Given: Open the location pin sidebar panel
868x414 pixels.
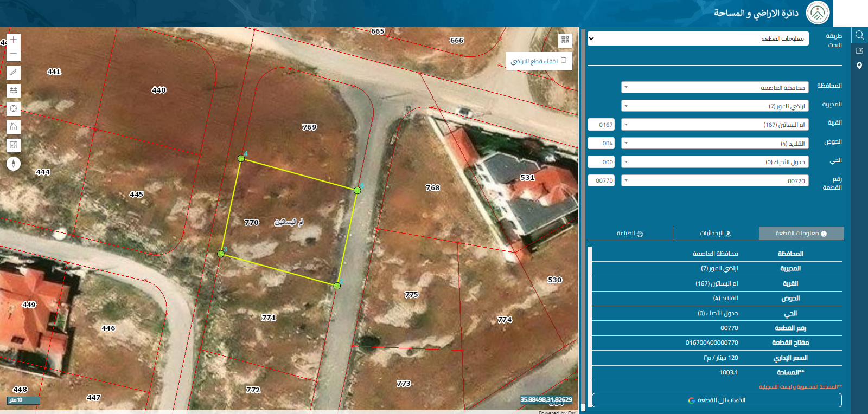Looking at the screenshot, I should coord(859,66).
